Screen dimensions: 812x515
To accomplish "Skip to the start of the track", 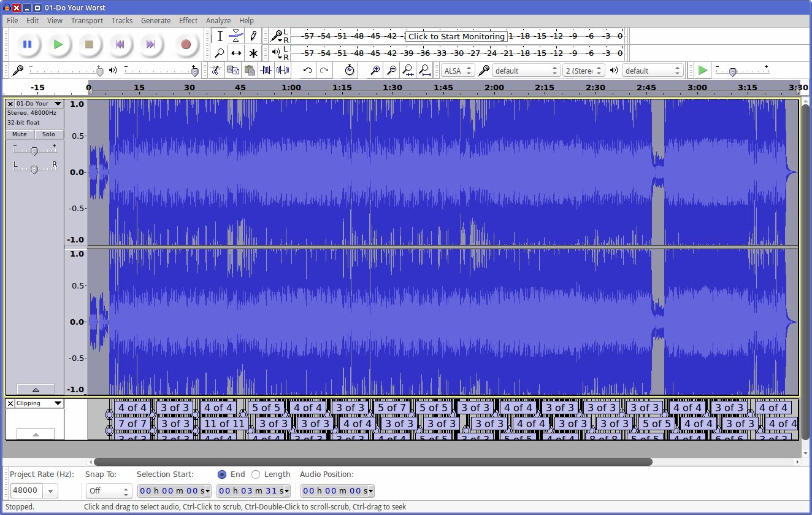I will pyautogui.click(x=120, y=44).
